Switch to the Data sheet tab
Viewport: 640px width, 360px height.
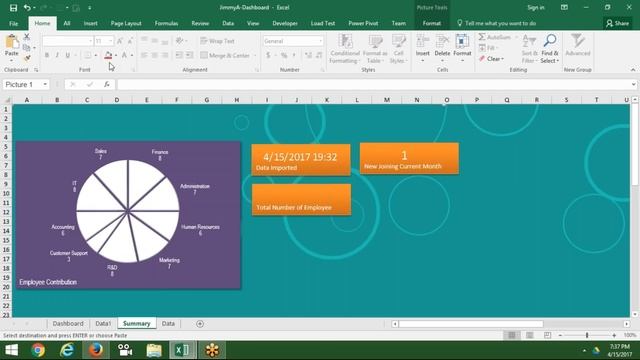tap(168, 323)
